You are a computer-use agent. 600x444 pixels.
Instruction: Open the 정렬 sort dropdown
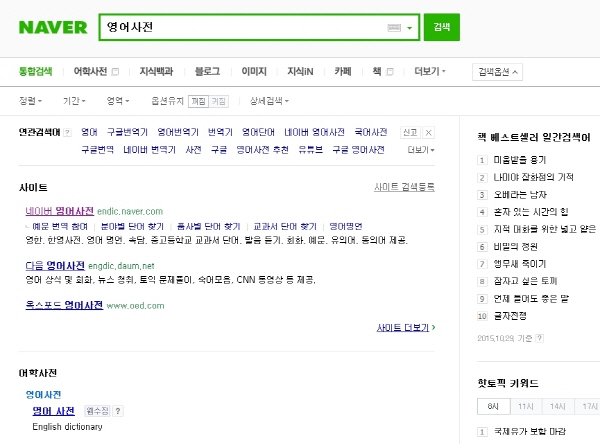point(30,101)
